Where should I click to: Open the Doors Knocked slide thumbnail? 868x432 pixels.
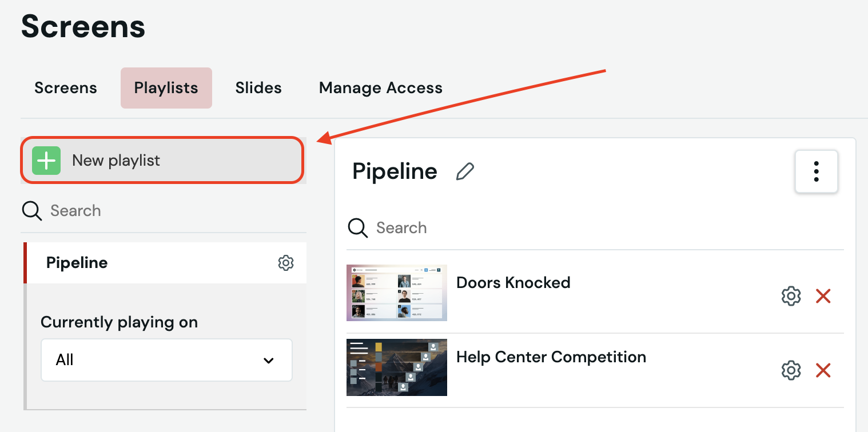pyautogui.click(x=397, y=293)
